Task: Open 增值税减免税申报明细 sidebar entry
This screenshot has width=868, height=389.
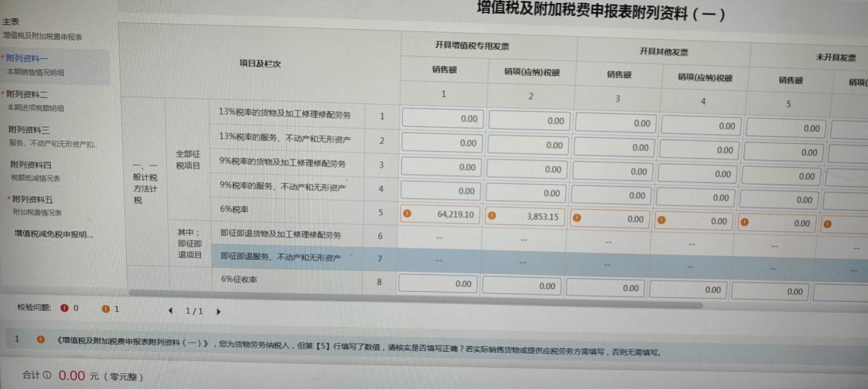Action: tap(53, 234)
